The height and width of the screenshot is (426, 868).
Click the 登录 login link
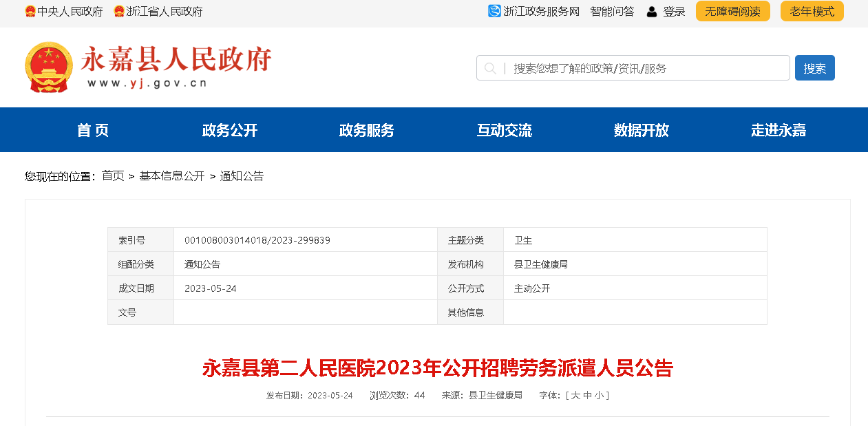point(674,12)
